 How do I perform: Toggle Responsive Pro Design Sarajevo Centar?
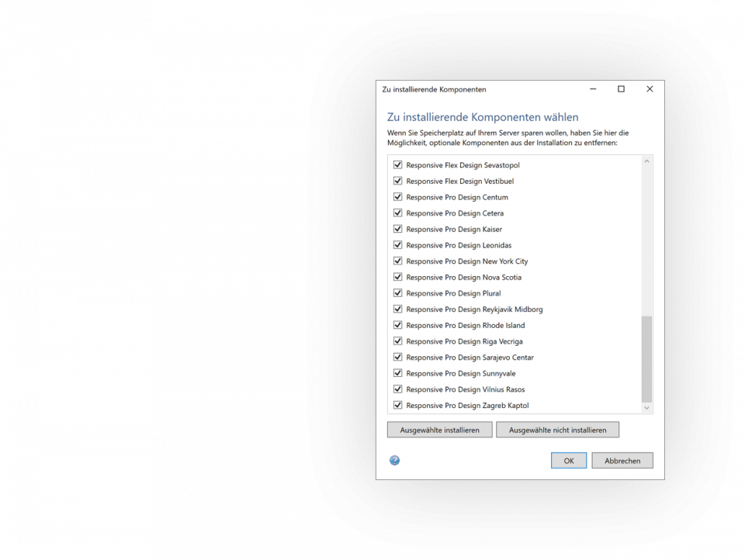point(397,357)
